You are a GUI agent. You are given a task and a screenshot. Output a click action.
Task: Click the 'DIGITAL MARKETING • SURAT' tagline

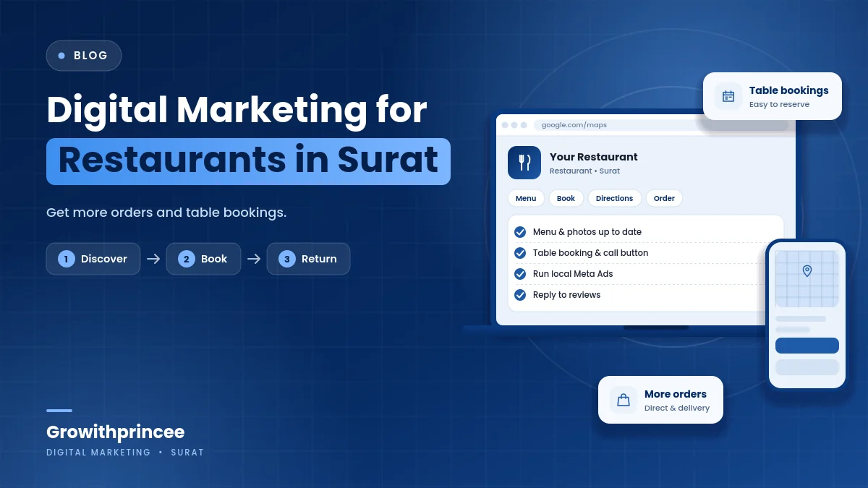[125, 453]
